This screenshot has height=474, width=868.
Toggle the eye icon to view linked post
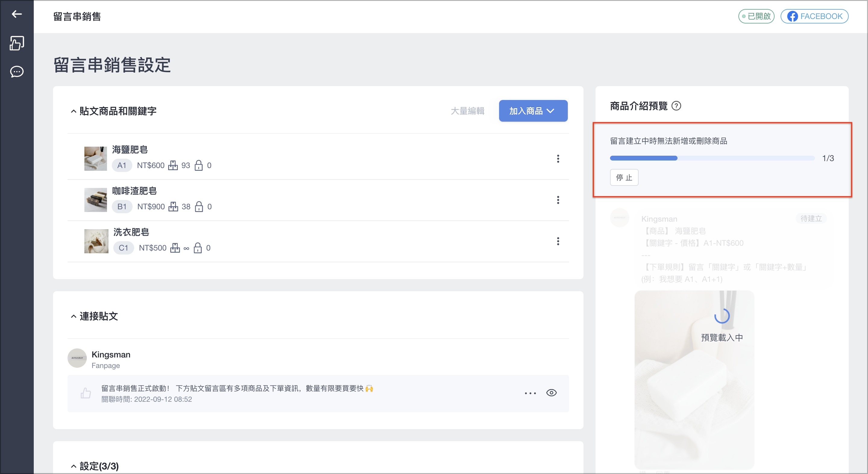pyautogui.click(x=551, y=393)
